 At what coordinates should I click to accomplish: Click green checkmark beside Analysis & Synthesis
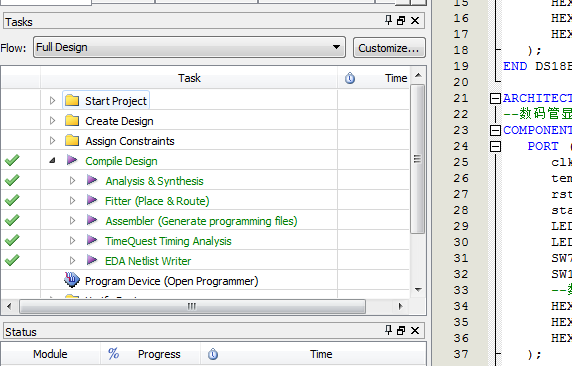coord(12,180)
